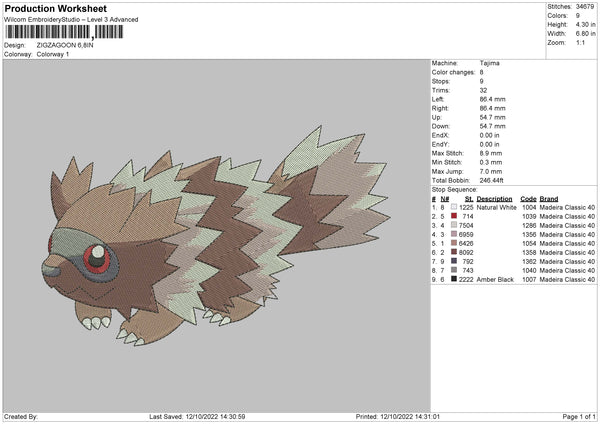600x424 pixels.
Task: Click the design name ZIGZAGOON 6,8IN
Action: click(65, 45)
